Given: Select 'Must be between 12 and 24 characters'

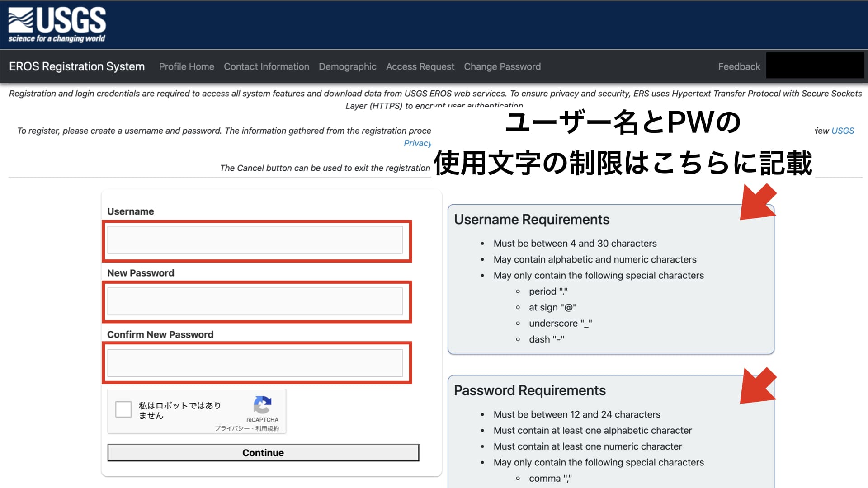Looking at the screenshot, I should coord(577,414).
